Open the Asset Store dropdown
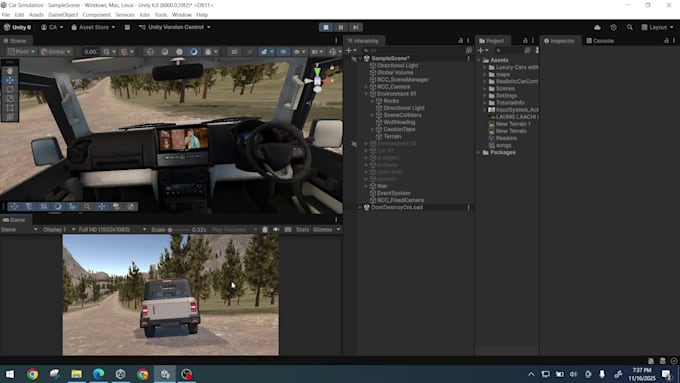This screenshot has height=383, width=680. (93, 27)
